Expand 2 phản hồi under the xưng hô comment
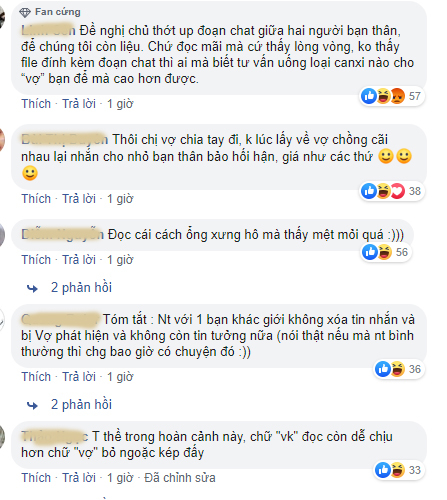This screenshot has width=447, height=500. (x=81, y=287)
